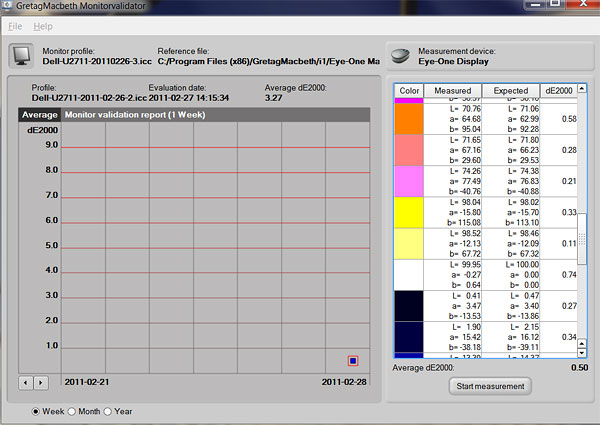Click the Dell-U2711-20110226-3.icc profile name
The width and height of the screenshot is (600, 425).
97,61
